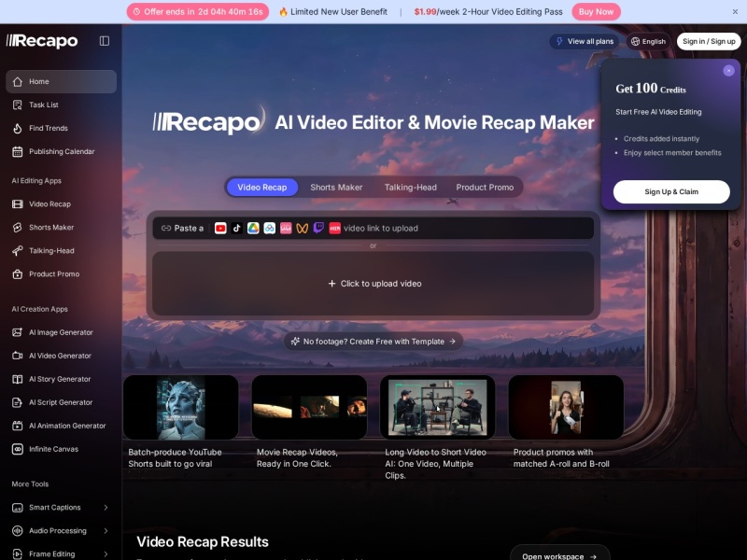Open View all plans
747x560 pixels.
click(x=585, y=41)
